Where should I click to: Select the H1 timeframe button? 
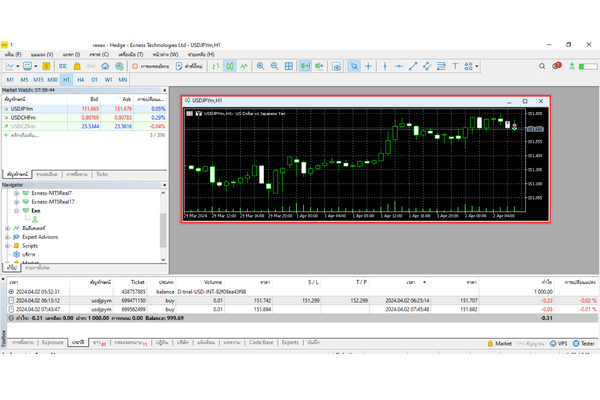pos(66,78)
